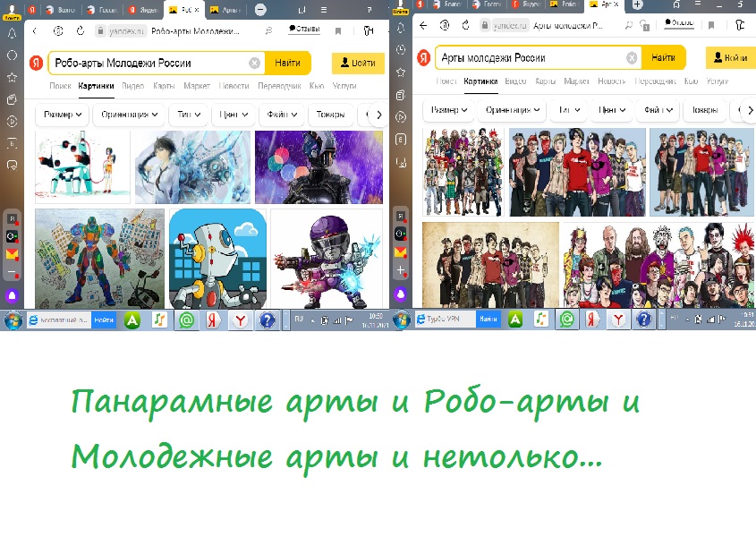Click Найти button on the left taskbar
The image size is (756, 537).
(x=104, y=320)
